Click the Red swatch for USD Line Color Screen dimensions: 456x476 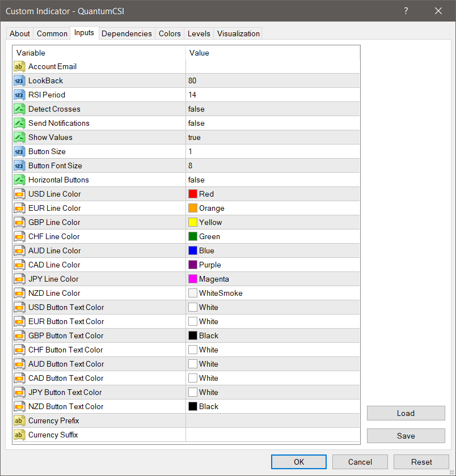(x=193, y=194)
